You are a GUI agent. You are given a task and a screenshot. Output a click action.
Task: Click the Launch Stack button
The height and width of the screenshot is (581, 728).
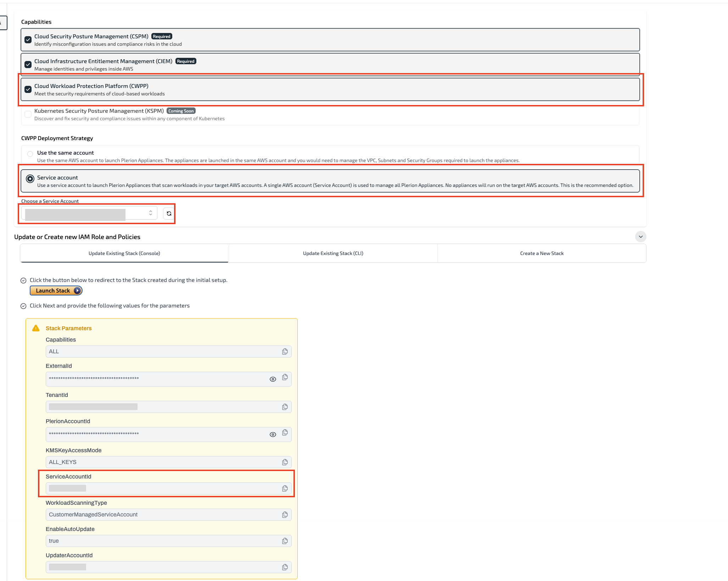coord(56,290)
